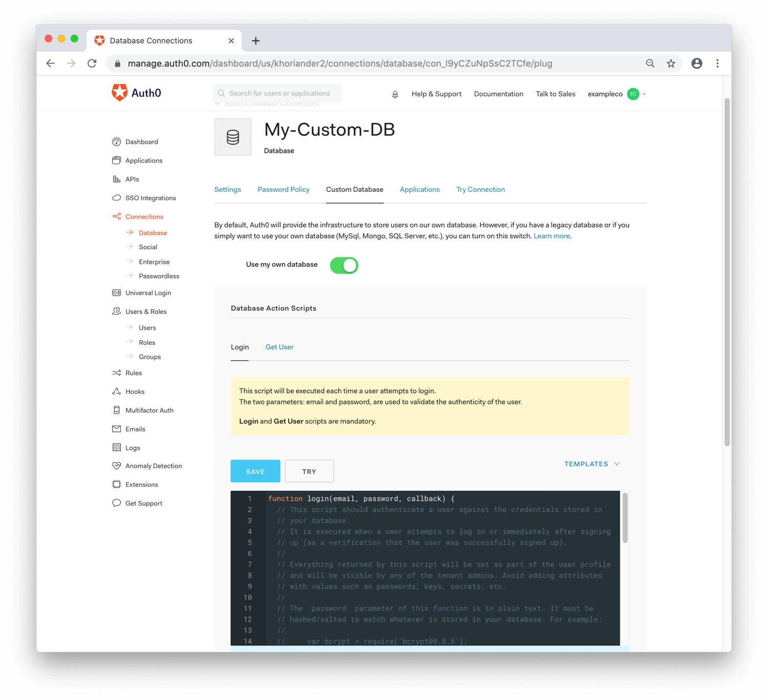768x700 pixels.
Task: Click the Connections share icon
Action: (117, 216)
